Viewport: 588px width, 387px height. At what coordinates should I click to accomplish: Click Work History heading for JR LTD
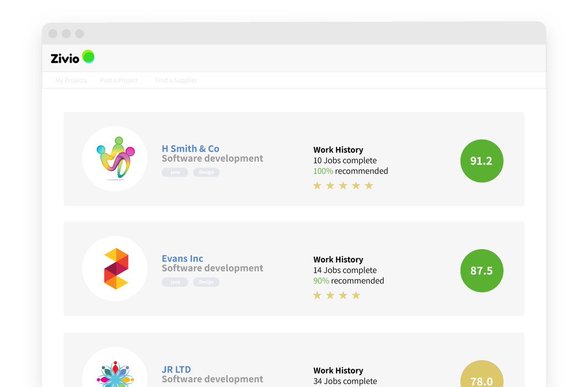338,371
